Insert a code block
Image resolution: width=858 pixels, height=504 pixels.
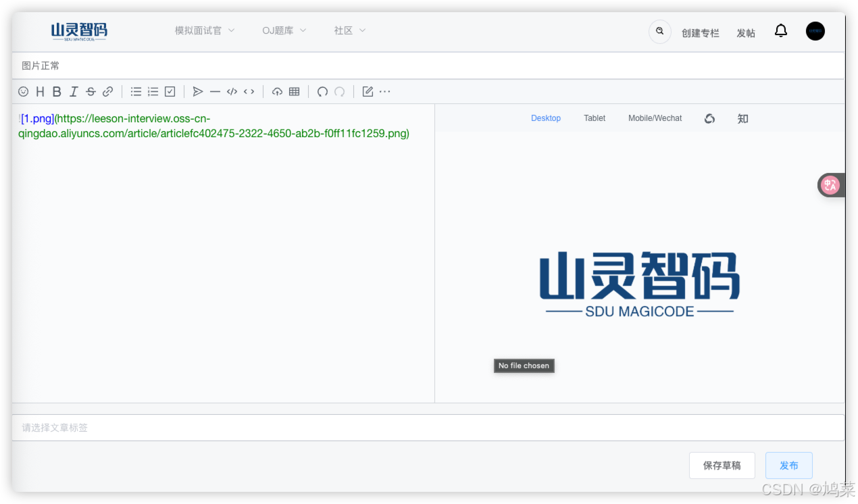point(232,92)
